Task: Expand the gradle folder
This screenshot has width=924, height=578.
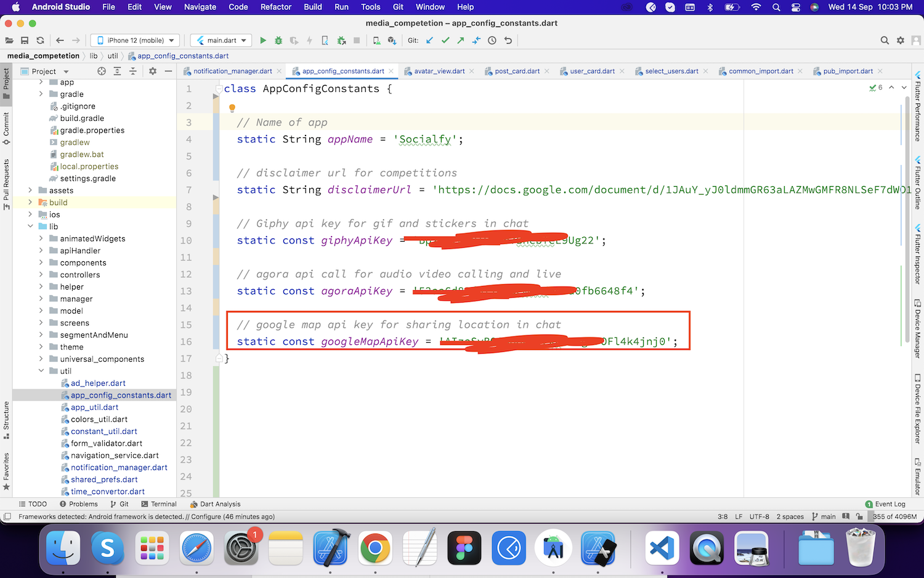Action: pyautogui.click(x=41, y=94)
